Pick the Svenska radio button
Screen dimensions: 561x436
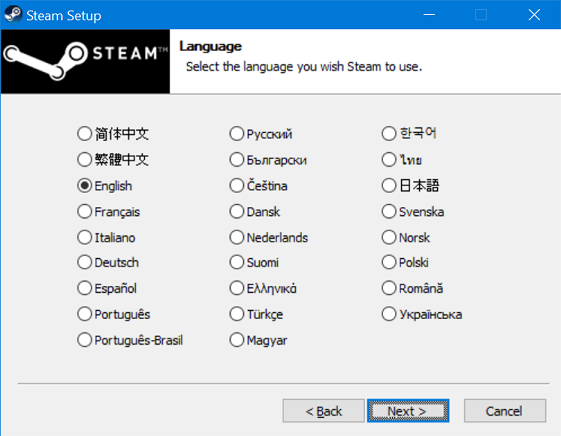413,212
